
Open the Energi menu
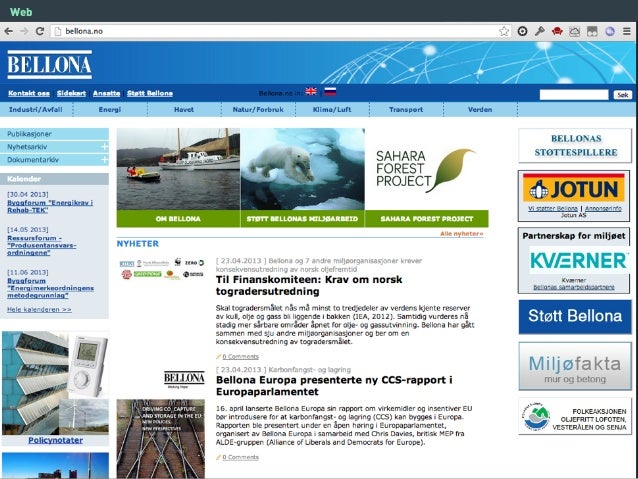[110, 109]
